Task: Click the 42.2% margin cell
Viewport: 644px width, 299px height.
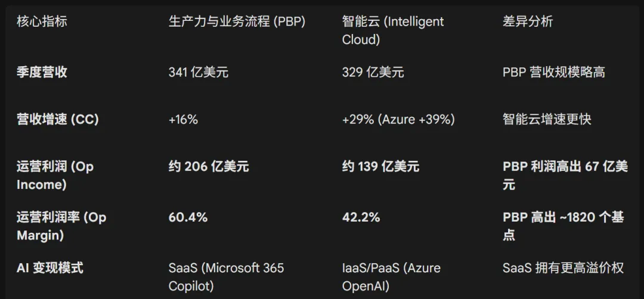Action: pos(361,217)
